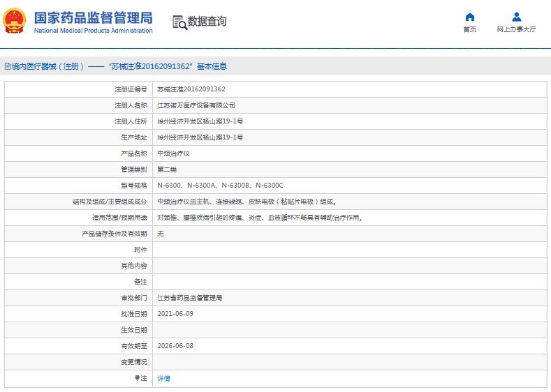This screenshot has height=392, width=551.
Task: Click the 注册证编号 row label
Action: click(x=131, y=89)
